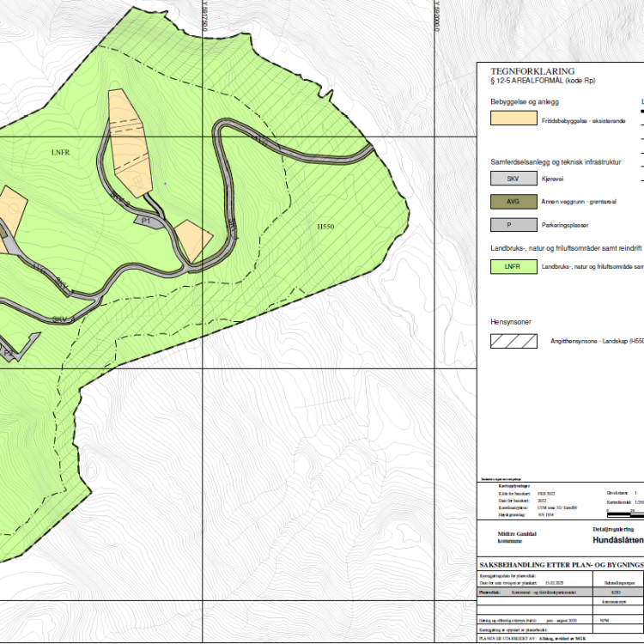Image resolution: width=644 pixels, height=644 pixels.
Task: Click the 'Fritidsbebyggelse - eksisterende' legend text
Action: point(583,121)
